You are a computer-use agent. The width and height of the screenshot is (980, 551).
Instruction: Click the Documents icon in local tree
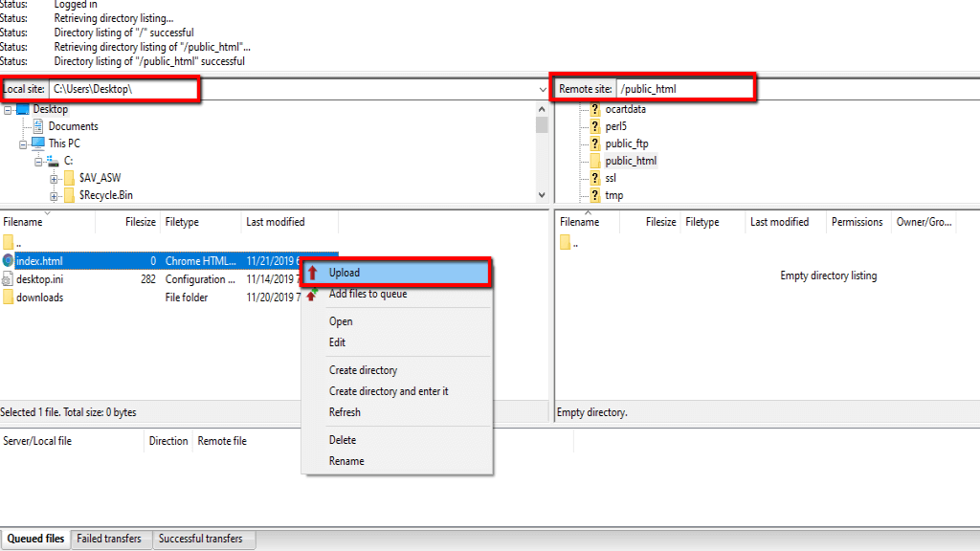[x=38, y=126]
